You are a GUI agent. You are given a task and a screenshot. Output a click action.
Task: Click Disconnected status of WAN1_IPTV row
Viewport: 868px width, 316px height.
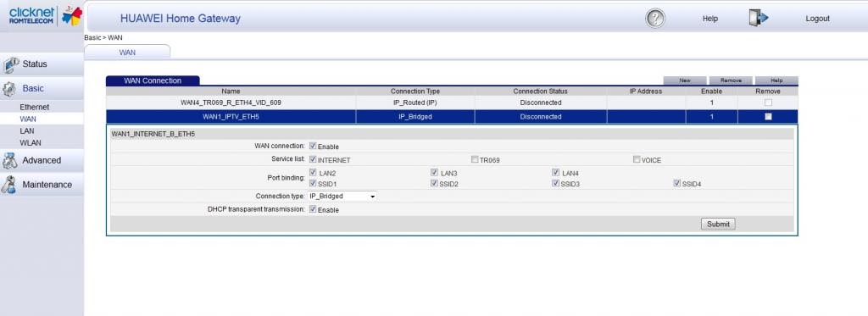tap(540, 117)
